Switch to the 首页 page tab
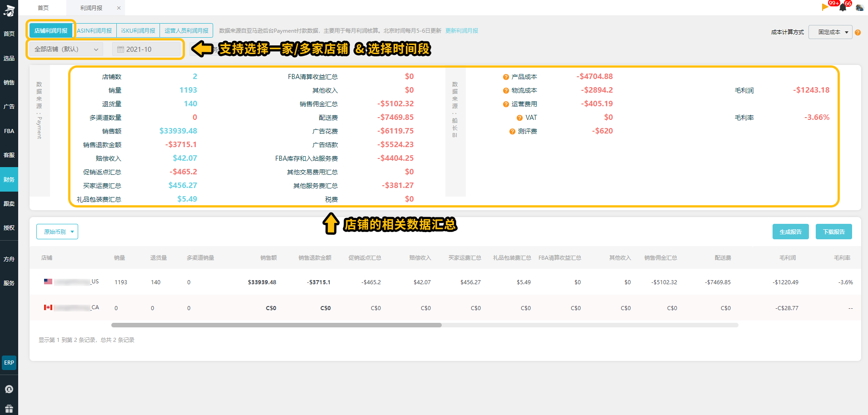 pyautogui.click(x=43, y=8)
